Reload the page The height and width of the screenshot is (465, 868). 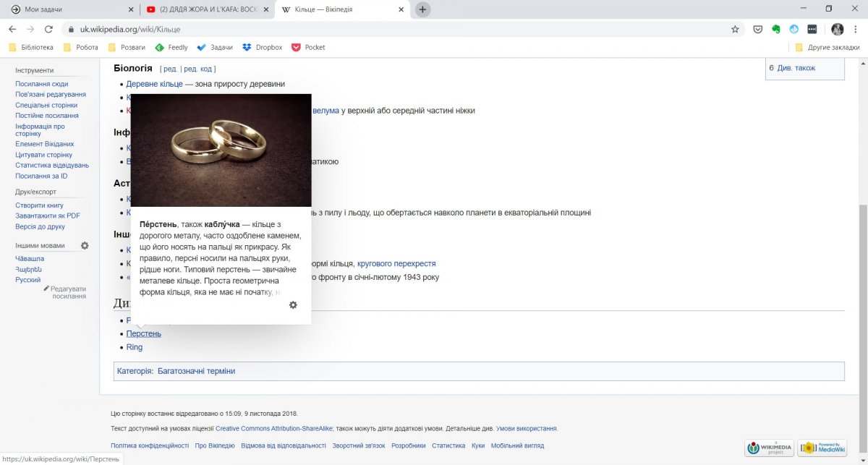(x=48, y=30)
